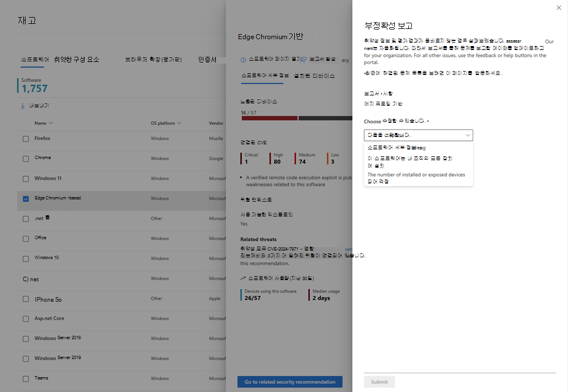Click the Edge Chromium-based software name
This screenshot has height=392, width=568.
point(57,198)
